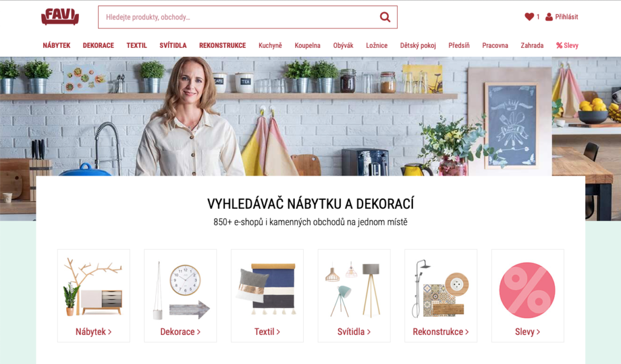Screen dimensions: 621x364
Task: Choose the lamps Svítidla category image
Action: pos(354,290)
